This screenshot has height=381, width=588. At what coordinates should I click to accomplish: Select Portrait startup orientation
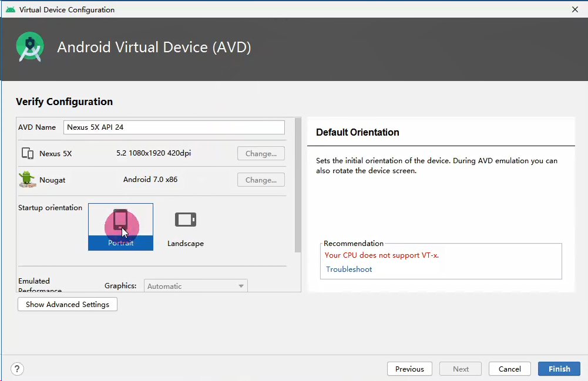(x=121, y=227)
